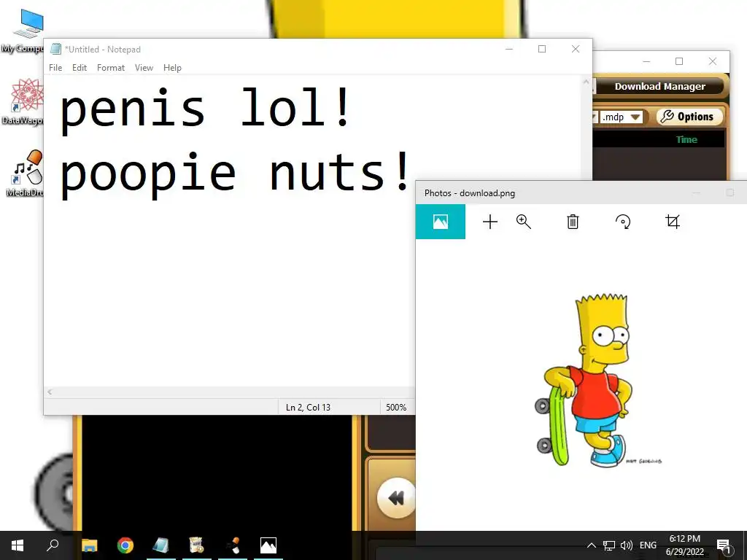Open the Windows Start menu

click(x=18, y=545)
